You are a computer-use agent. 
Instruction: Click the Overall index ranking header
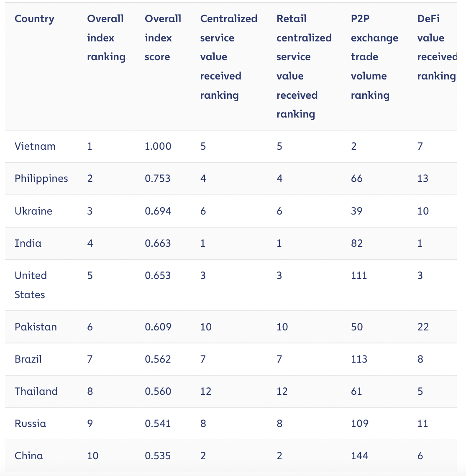click(106, 38)
